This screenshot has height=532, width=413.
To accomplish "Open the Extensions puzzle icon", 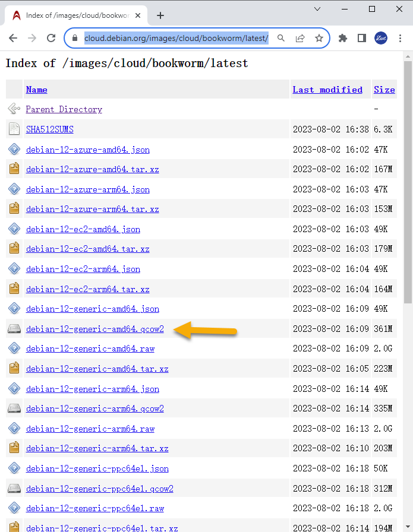I will tap(343, 38).
